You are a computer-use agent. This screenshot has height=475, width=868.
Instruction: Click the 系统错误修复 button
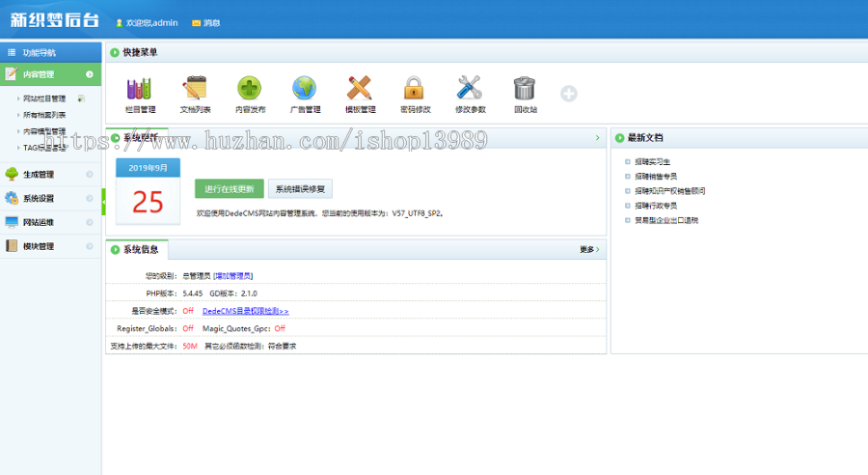pyautogui.click(x=300, y=188)
